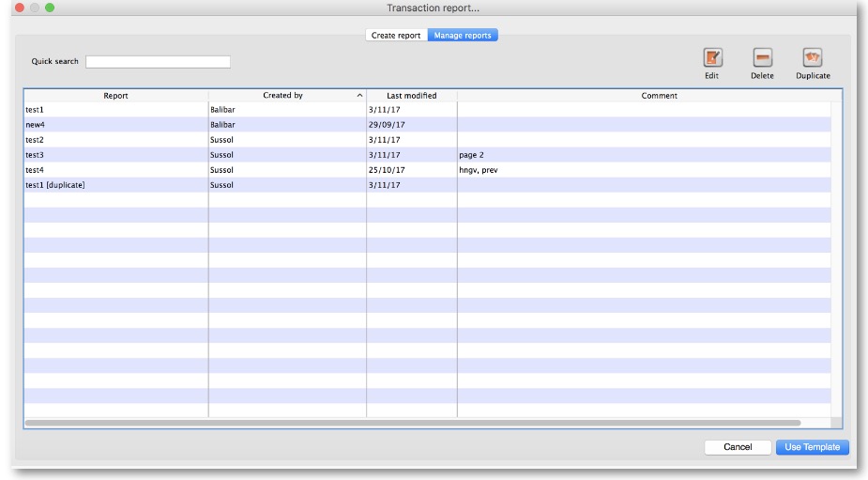Sort by the Last modified column header
The image size is (868, 480).
[411, 96]
